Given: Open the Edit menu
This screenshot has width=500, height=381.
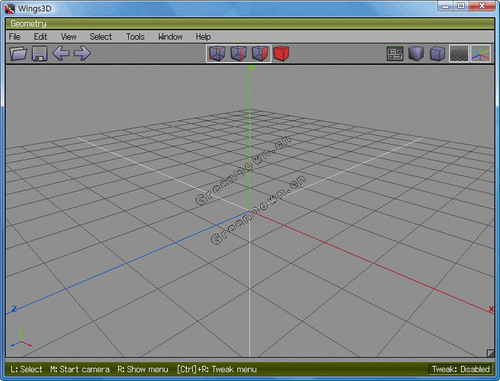Looking at the screenshot, I should click(x=40, y=37).
